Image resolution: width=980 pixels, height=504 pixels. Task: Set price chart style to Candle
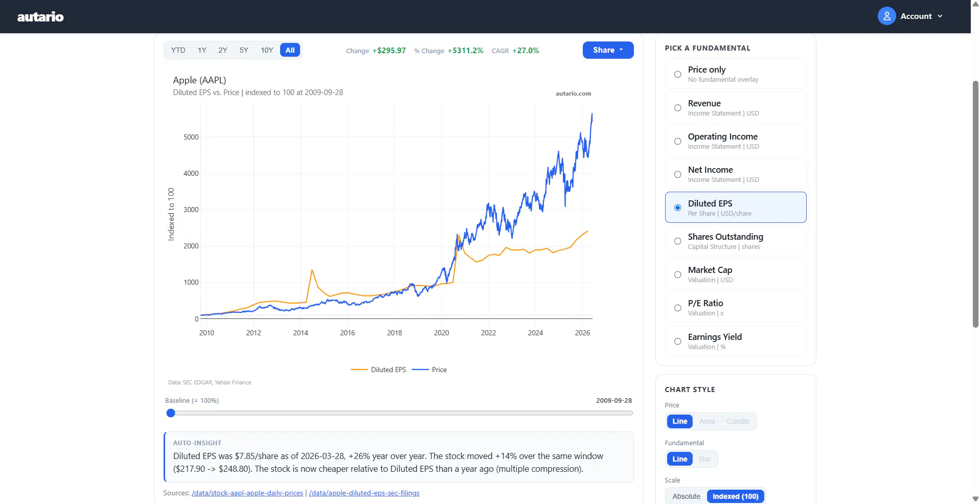click(x=738, y=421)
